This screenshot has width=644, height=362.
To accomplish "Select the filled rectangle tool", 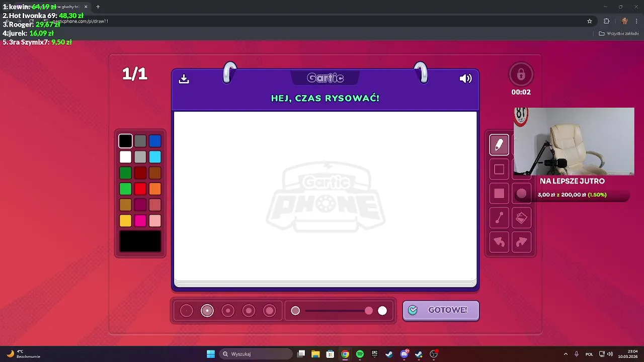I will (x=499, y=194).
